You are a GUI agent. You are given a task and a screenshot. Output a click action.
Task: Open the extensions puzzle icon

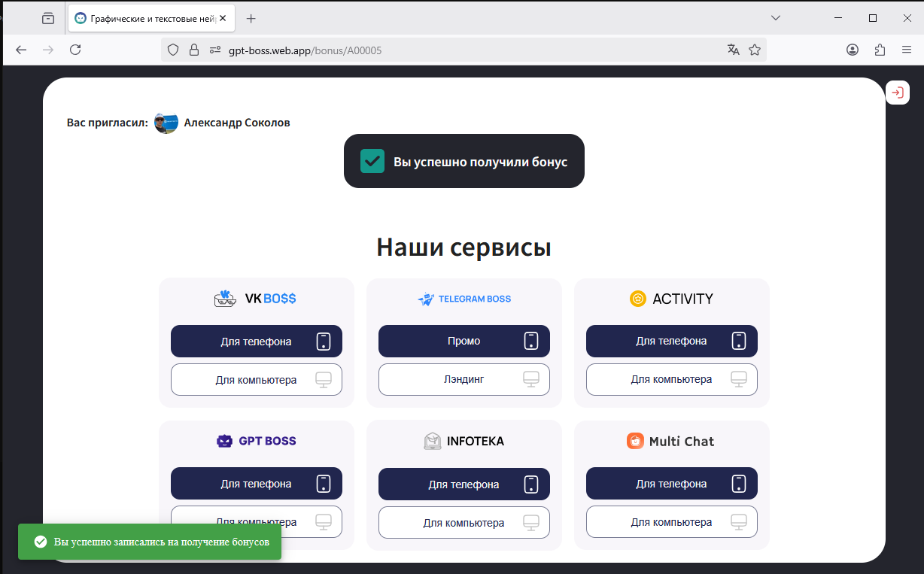click(880, 50)
